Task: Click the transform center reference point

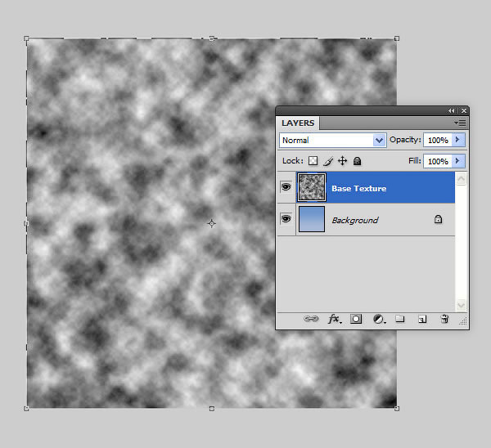Action: tap(212, 223)
